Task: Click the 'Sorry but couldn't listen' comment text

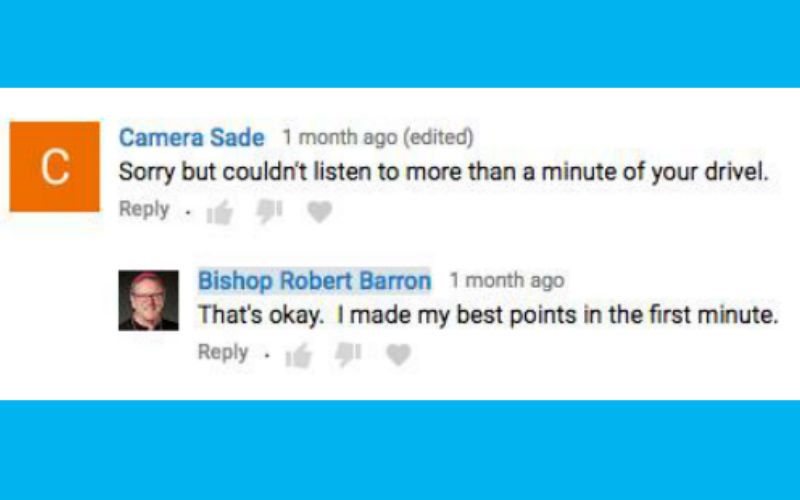Action: [x=442, y=172]
